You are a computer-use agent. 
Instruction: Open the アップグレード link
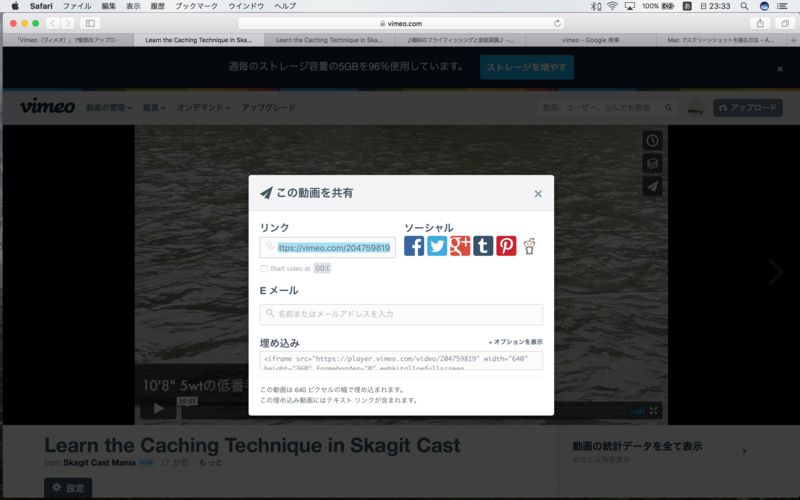268,108
